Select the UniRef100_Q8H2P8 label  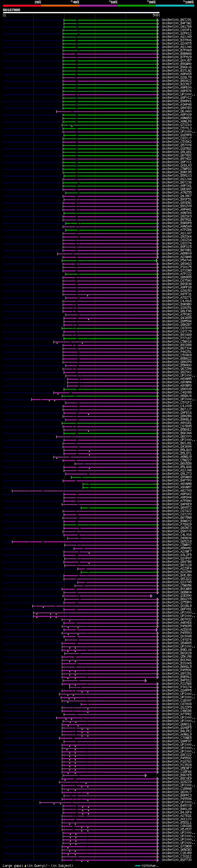click(x=176, y=362)
